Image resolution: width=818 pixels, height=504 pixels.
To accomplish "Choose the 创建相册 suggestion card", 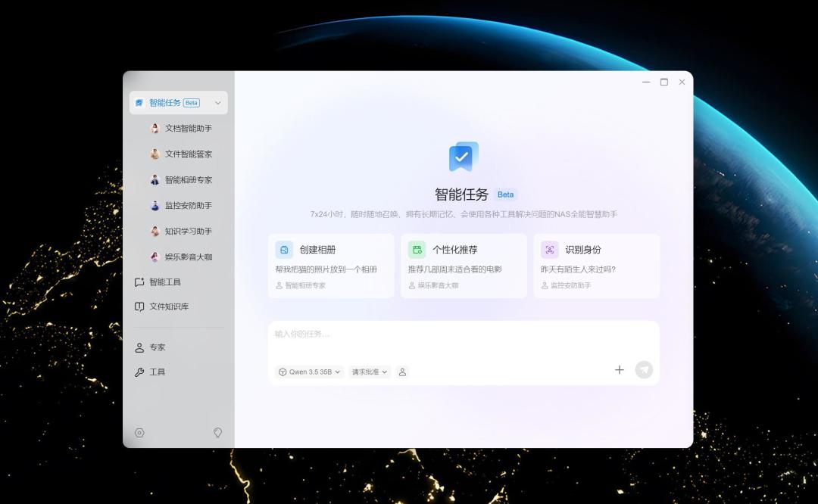I will click(x=331, y=266).
